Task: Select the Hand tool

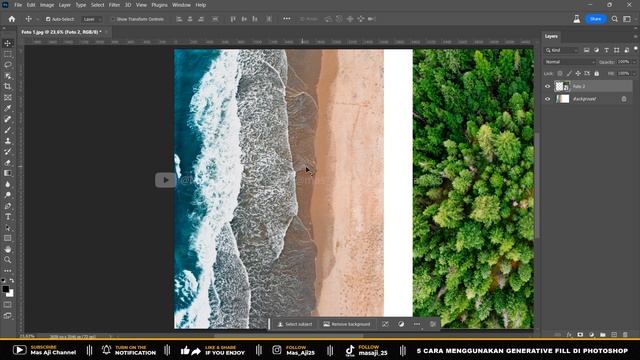Action: coord(8,249)
